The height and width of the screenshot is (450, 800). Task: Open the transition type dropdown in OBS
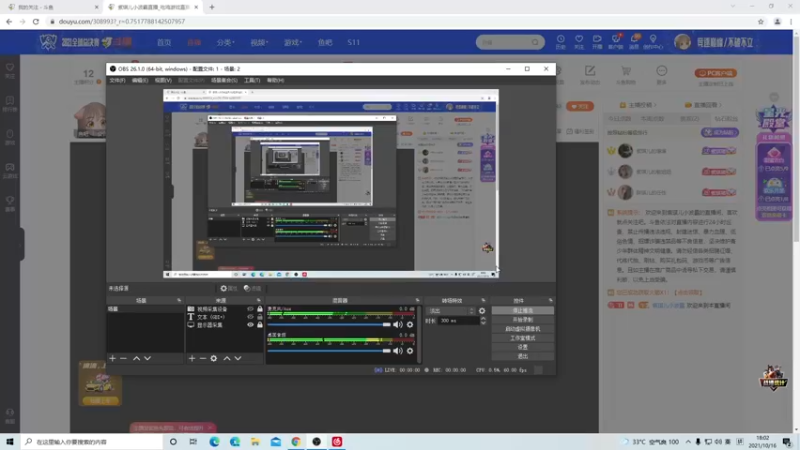(451, 311)
